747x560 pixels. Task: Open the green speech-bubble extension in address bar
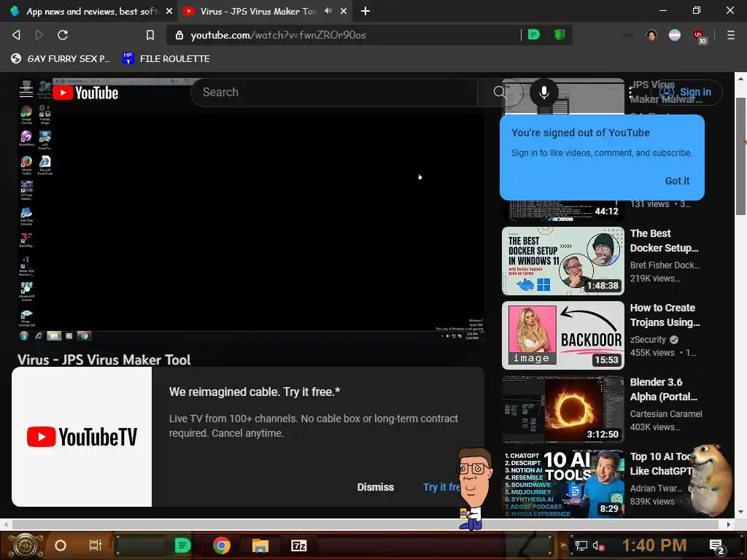click(534, 35)
